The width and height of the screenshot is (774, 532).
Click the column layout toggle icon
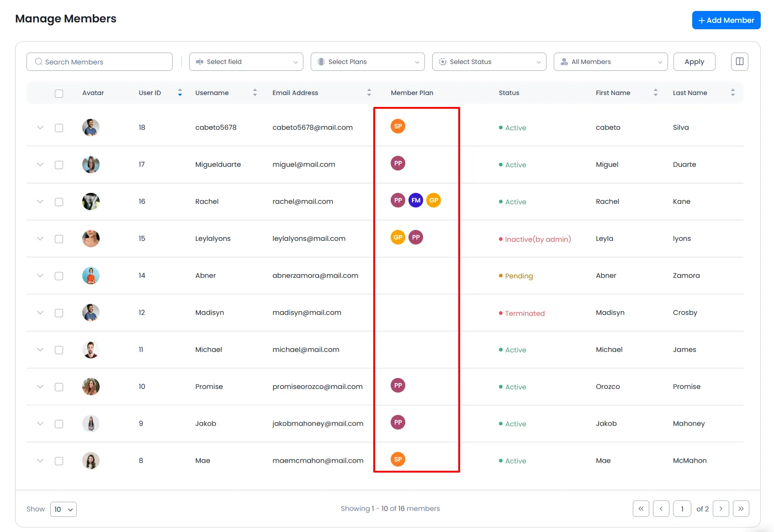click(739, 62)
